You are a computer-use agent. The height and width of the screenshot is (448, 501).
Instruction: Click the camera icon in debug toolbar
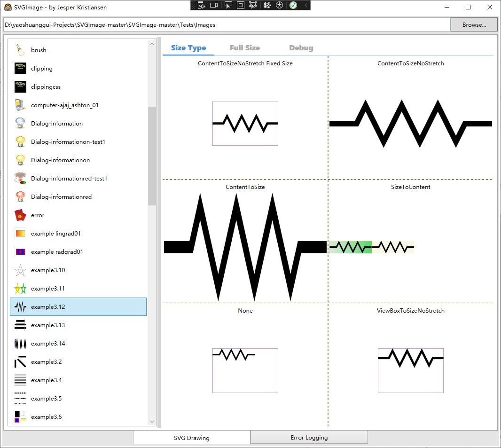coord(214,5)
